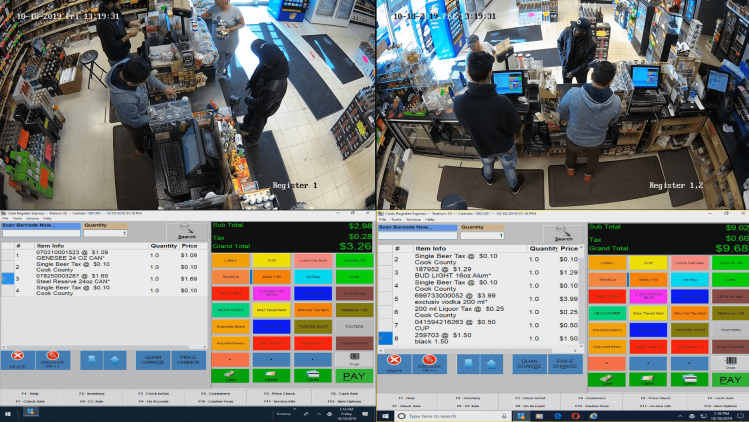Open Invoice menu in Station 02 window

pyautogui.click(x=32, y=218)
